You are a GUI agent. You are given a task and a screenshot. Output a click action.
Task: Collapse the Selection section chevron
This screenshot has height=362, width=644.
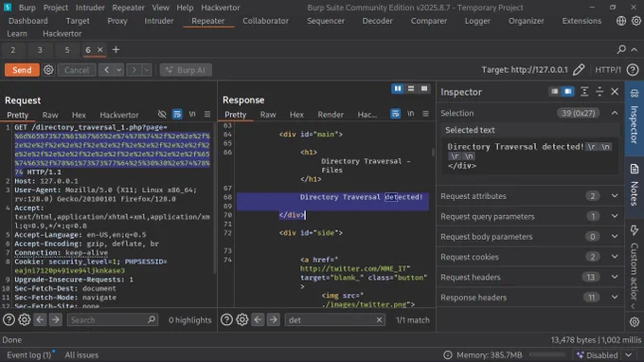[x=615, y=113]
